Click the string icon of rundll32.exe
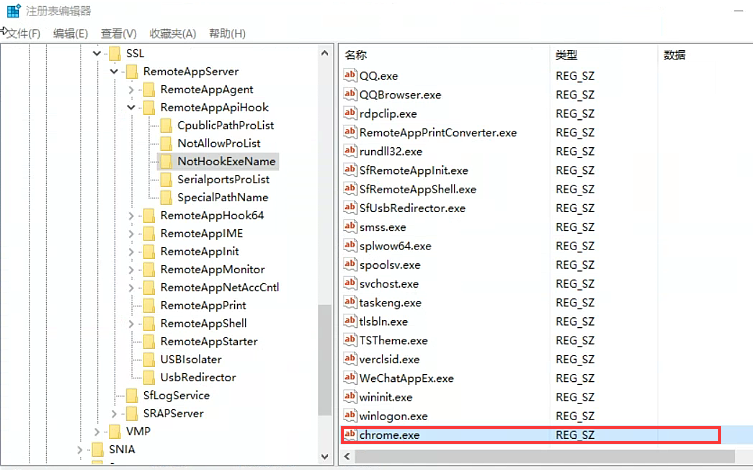The image size is (753, 470). point(350,151)
